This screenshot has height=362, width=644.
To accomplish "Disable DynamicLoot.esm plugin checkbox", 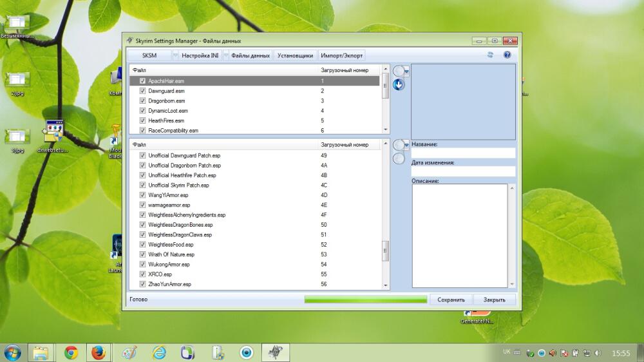I will pos(142,111).
